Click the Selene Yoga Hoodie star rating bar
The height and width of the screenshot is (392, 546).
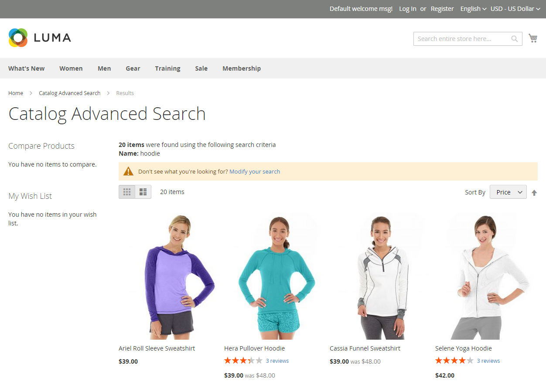(x=454, y=361)
